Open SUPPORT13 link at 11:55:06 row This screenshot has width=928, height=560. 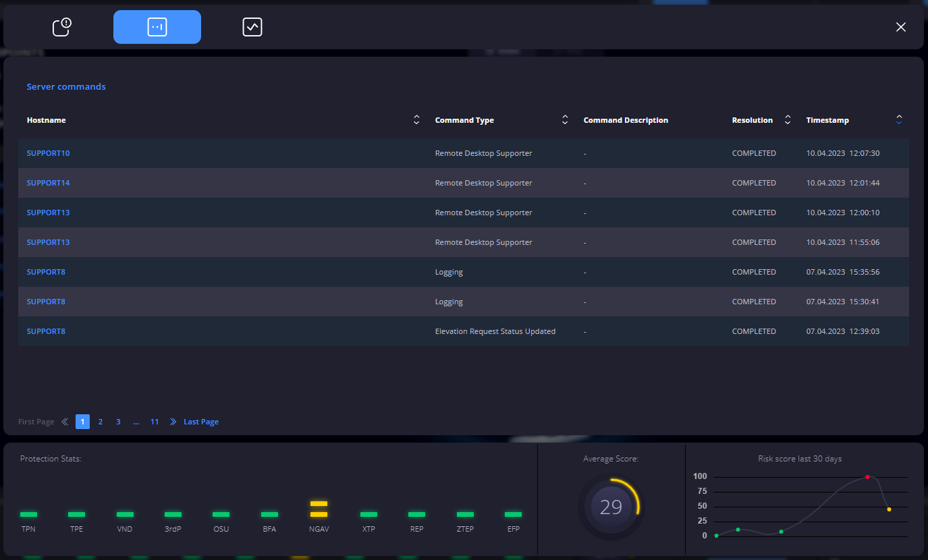coord(48,242)
